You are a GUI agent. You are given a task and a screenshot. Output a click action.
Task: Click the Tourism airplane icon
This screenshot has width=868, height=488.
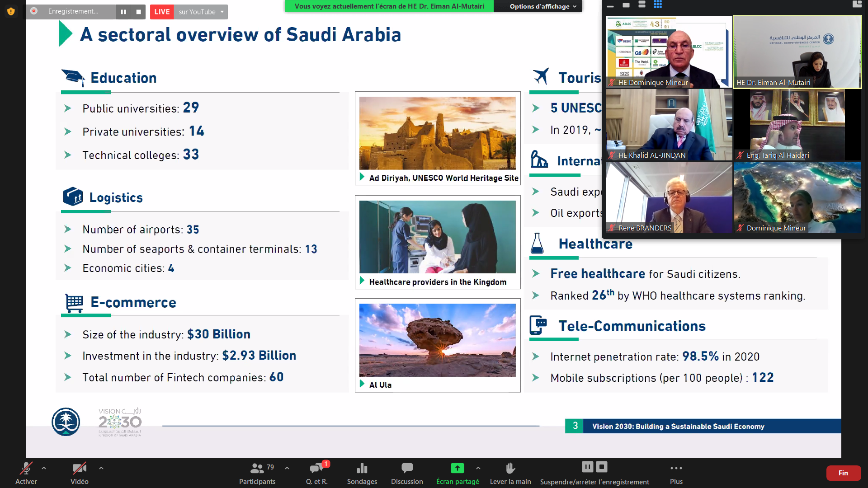[x=541, y=76]
